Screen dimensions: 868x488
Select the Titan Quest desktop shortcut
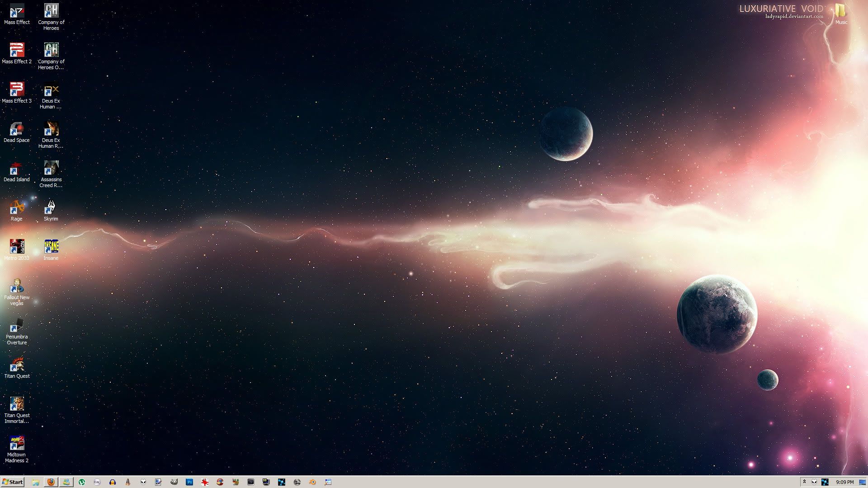coord(17,365)
